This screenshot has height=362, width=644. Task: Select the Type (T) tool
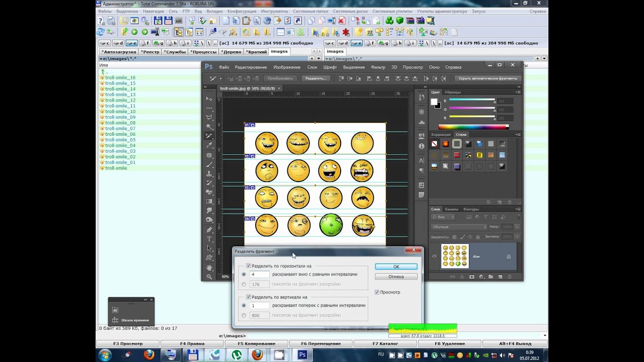coord(209,239)
